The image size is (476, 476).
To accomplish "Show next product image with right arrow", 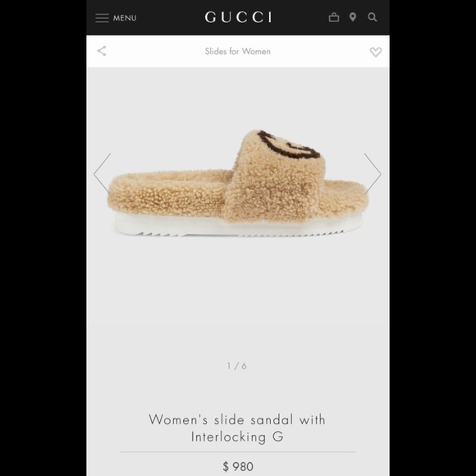I will pos(373,174).
